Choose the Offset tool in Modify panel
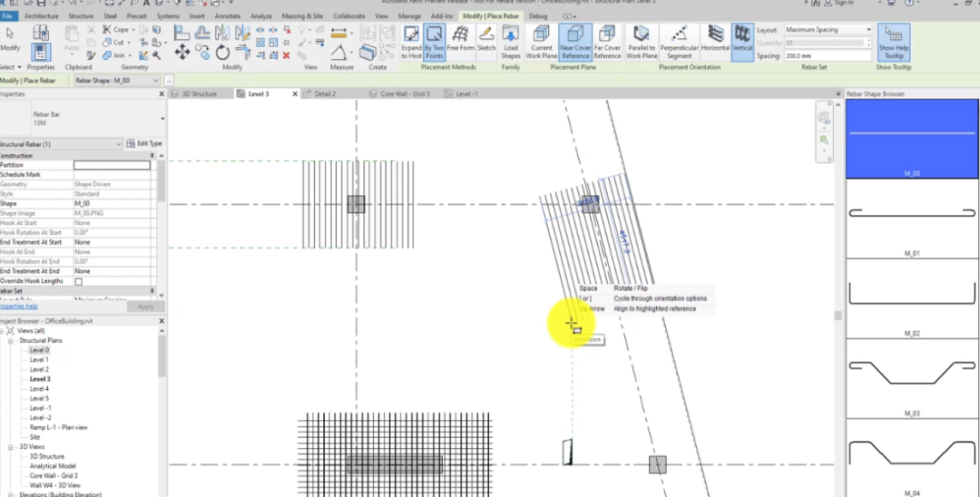 tap(201, 32)
